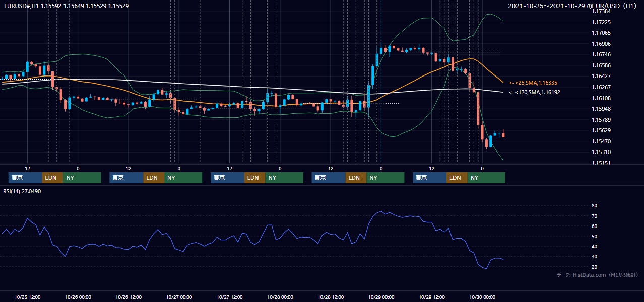Click price axis value 1.16586
Viewport: 644px width, 302px height.
601,65
